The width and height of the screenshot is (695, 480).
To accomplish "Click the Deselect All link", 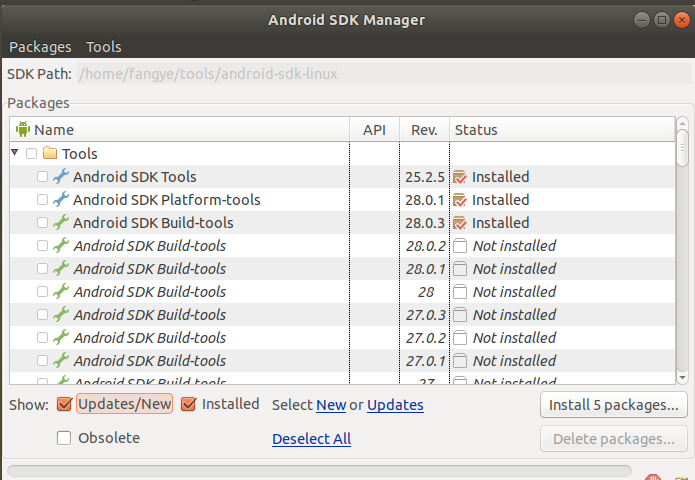I will (311, 439).
